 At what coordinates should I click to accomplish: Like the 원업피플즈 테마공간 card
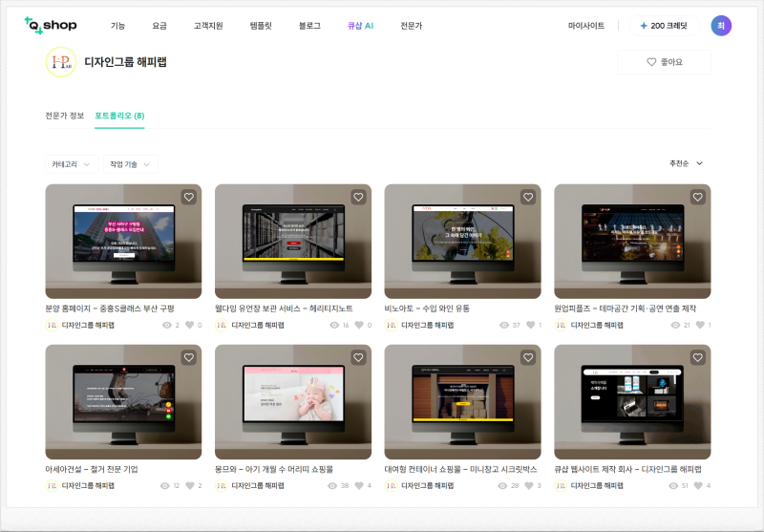pyautogui.click(x=698, y=197)
